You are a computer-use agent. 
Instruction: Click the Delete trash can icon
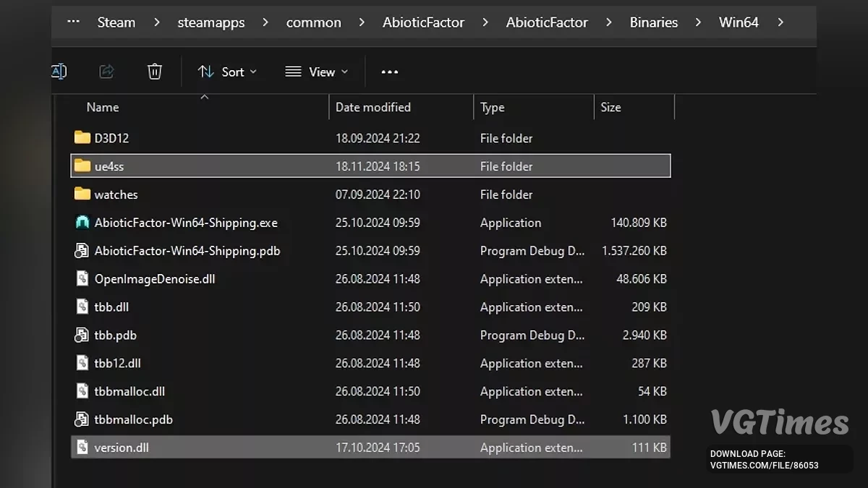click(154, 71)
